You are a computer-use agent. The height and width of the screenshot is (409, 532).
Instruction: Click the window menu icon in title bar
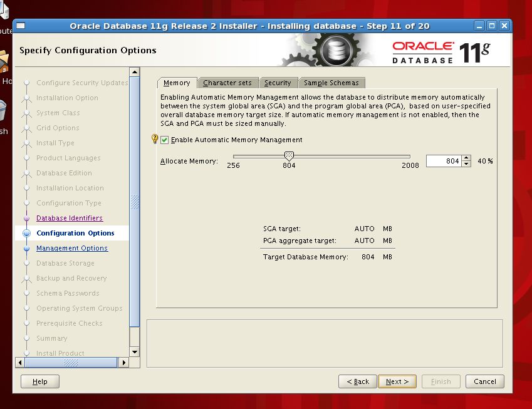20,26
